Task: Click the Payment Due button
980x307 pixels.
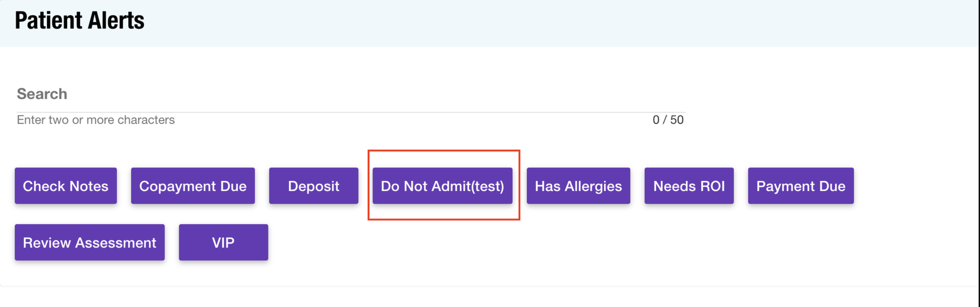Action: pyautogui.click(x=800, y=186)
